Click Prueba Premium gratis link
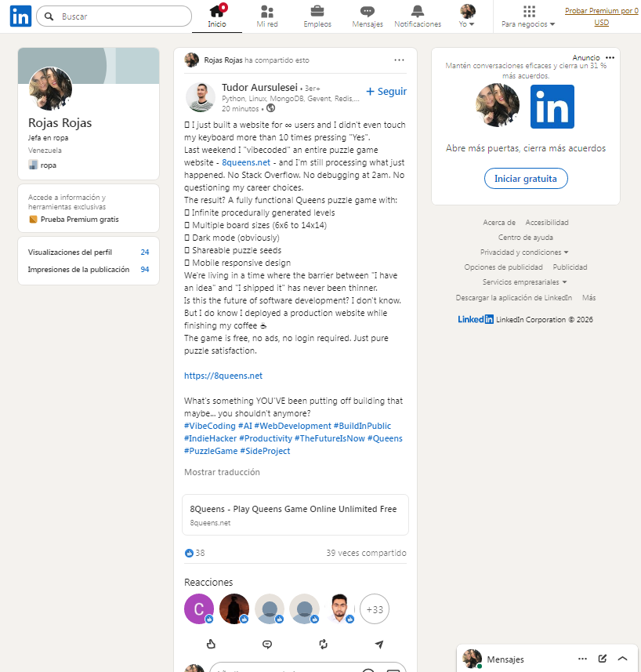641x672 pixels. [80, 219]
